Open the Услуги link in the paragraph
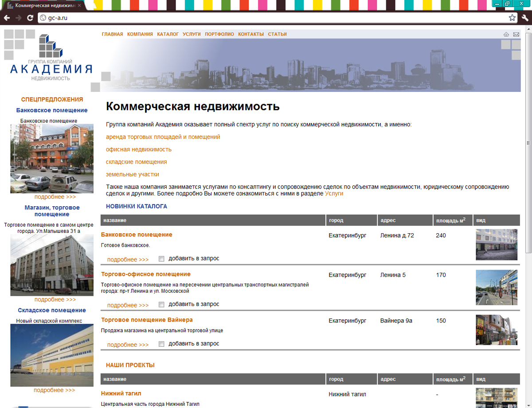 [x=334, y=193]
